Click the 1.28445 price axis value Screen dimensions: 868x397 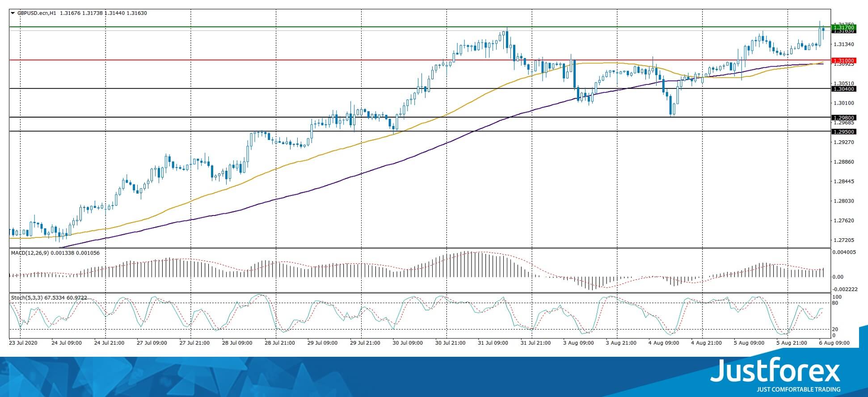pyautogui.click(x=844, y=182)
